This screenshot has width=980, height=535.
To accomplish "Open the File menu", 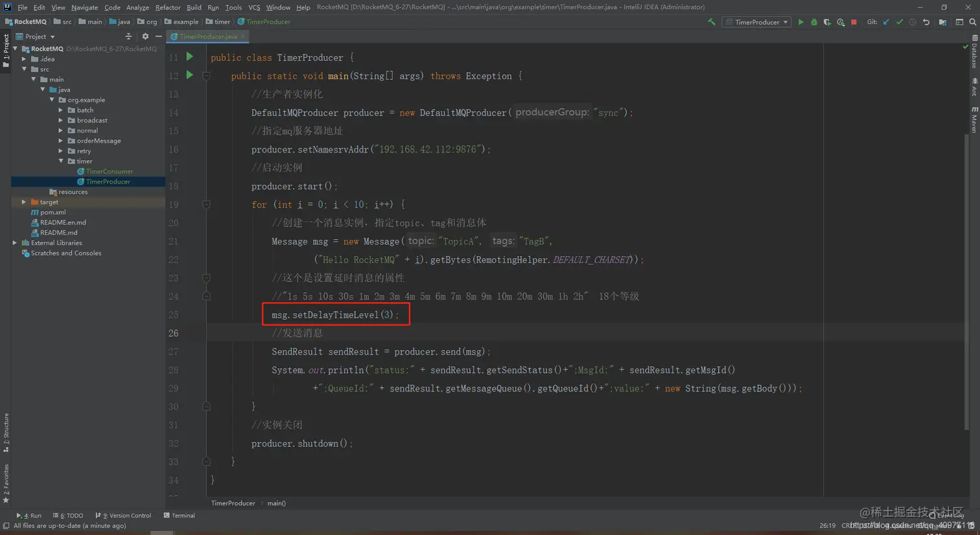I will tap(23, 7).
